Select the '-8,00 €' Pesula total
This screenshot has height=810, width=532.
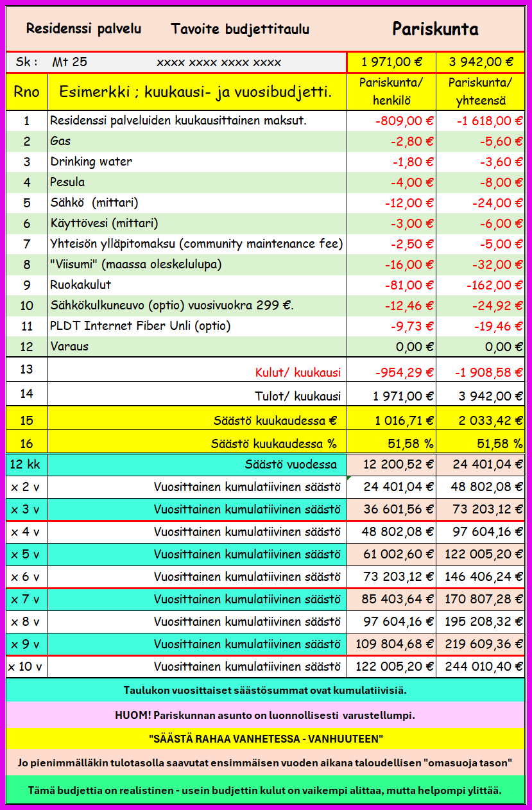coord(481,182)
